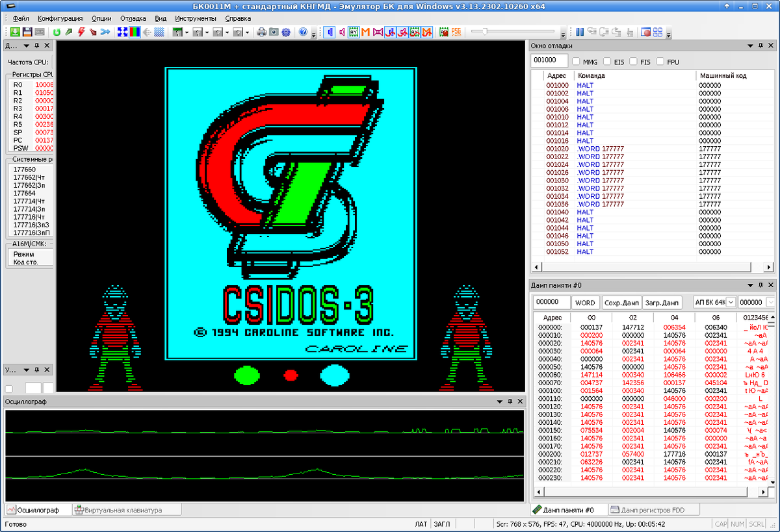Click the Сохр.Дамп button
The image size is (780, 532).
pos(621,303)
